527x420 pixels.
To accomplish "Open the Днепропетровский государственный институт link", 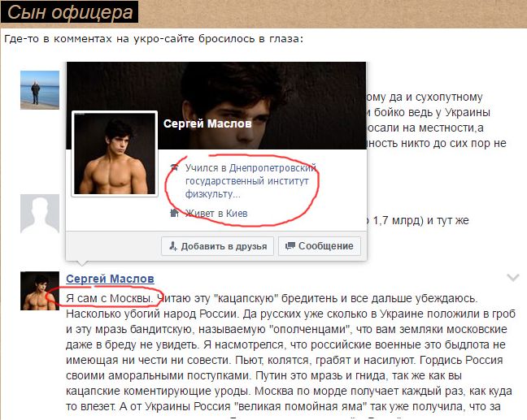I will (250, 180).
